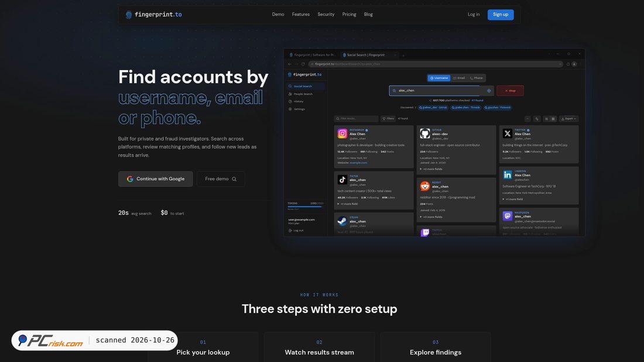Click the Log out icon in the dashboard sidebar
The height and width of the screenshot is (362, 644).
(290, 230)
